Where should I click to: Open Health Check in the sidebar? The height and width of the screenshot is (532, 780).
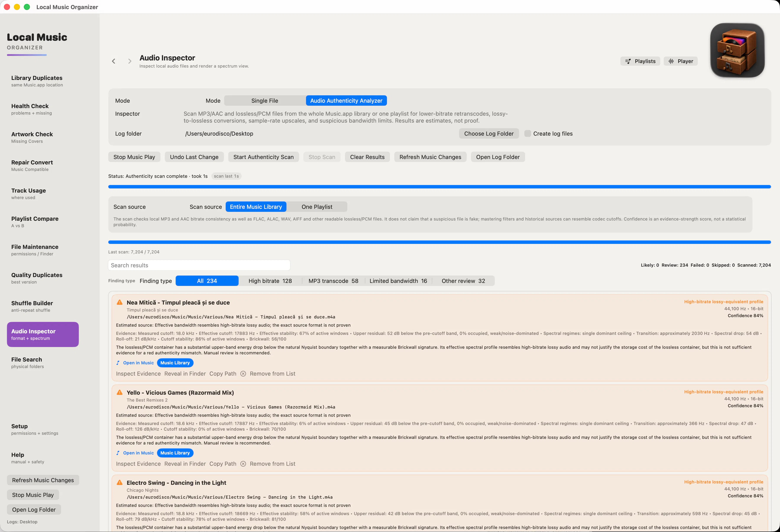43,109
